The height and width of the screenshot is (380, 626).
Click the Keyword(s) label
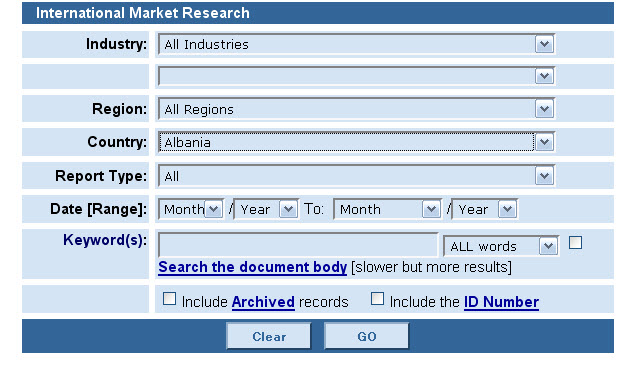(x=105, y=240)
